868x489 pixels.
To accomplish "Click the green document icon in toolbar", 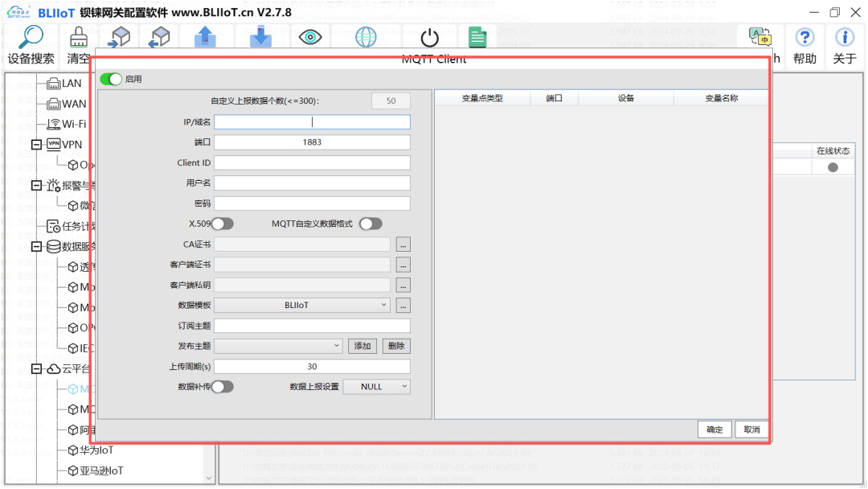I will click(x=477, y=38).
